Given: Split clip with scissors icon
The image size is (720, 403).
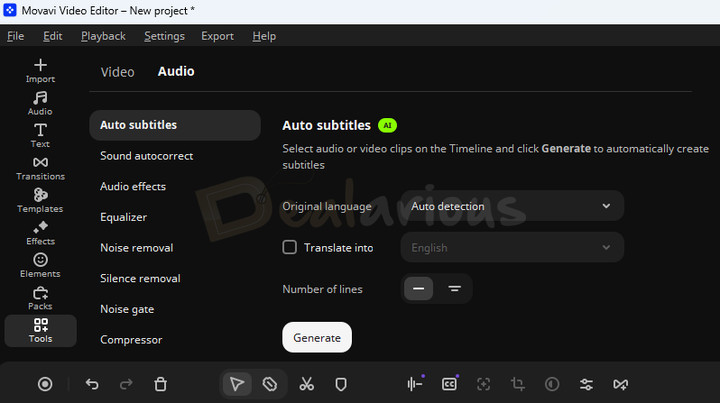Looking at the screenshot, I should point(306,384).
